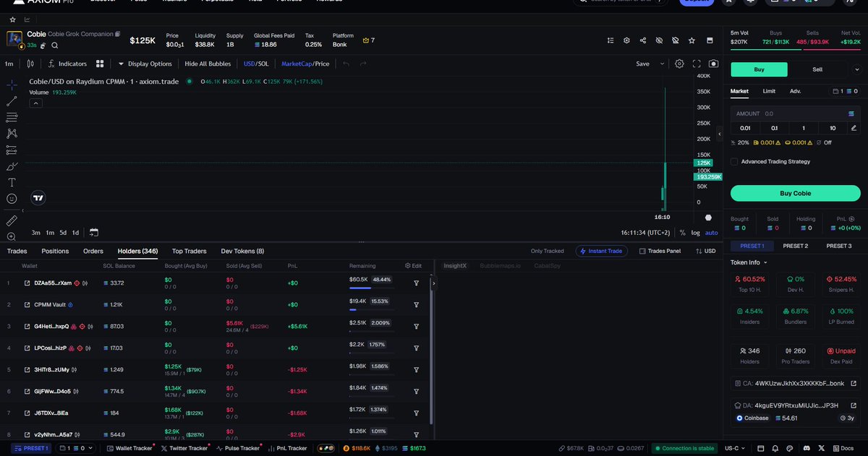
Task: Toggle the percent scale on chart
Action: pyautogui.click(x=682, y=232)
